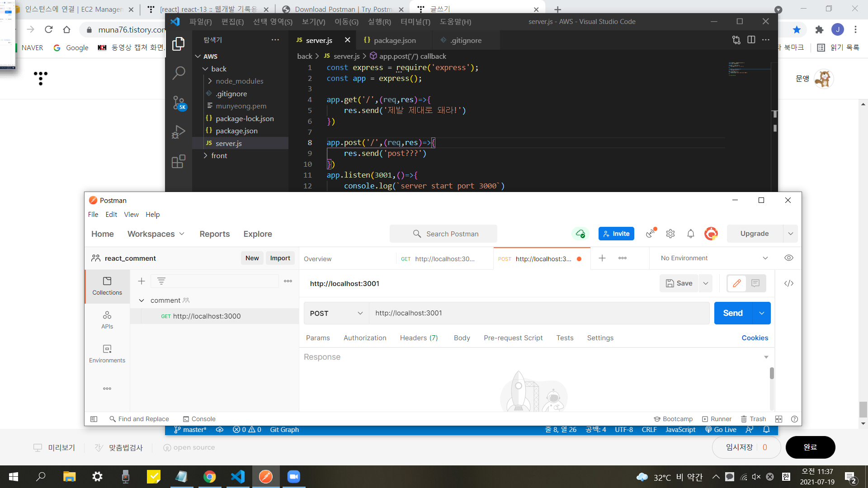Open the code snippet icon in Postman
The image size is (868, 488).
[x=788, y=283]
